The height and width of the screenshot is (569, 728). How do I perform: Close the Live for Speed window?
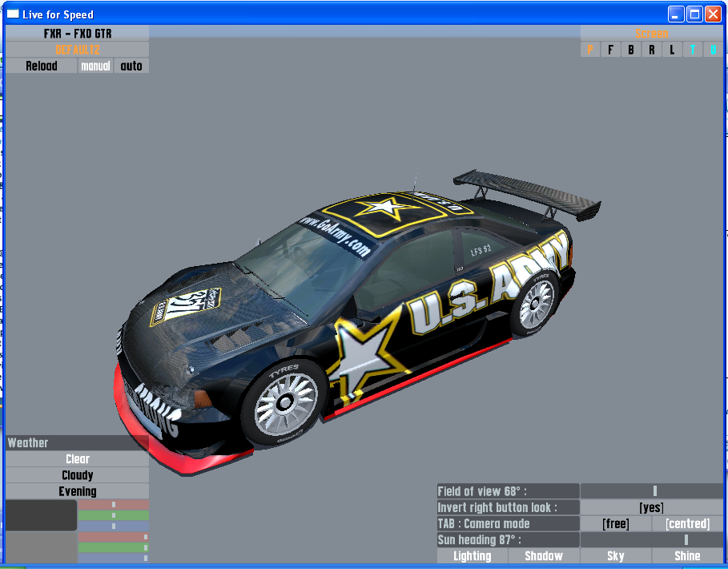713,14
